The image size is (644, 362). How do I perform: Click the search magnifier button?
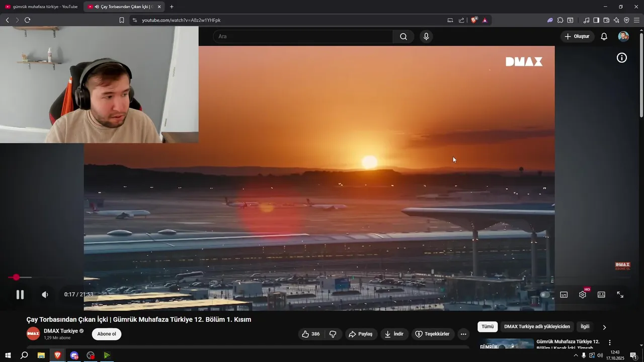(x=404, y=36)
